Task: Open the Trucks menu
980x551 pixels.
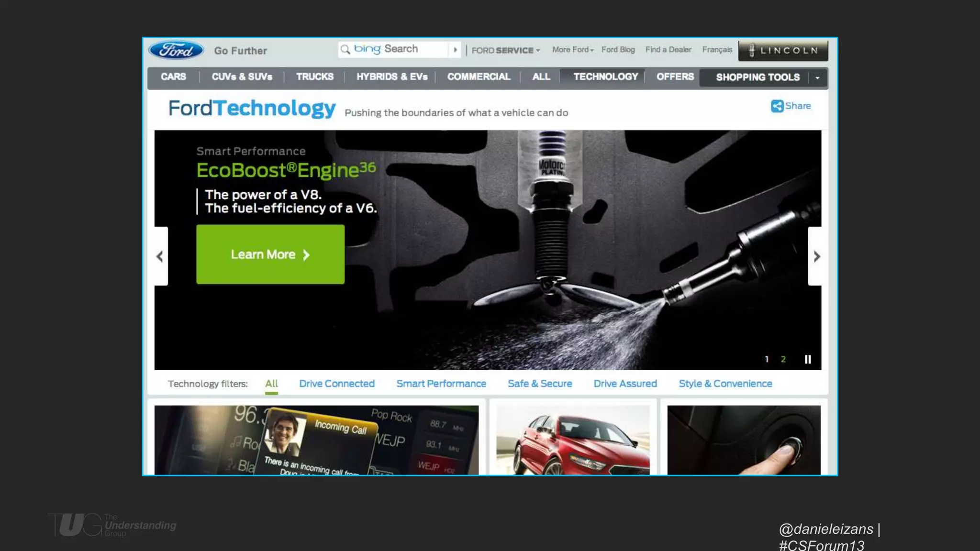Action: [314, 77]
